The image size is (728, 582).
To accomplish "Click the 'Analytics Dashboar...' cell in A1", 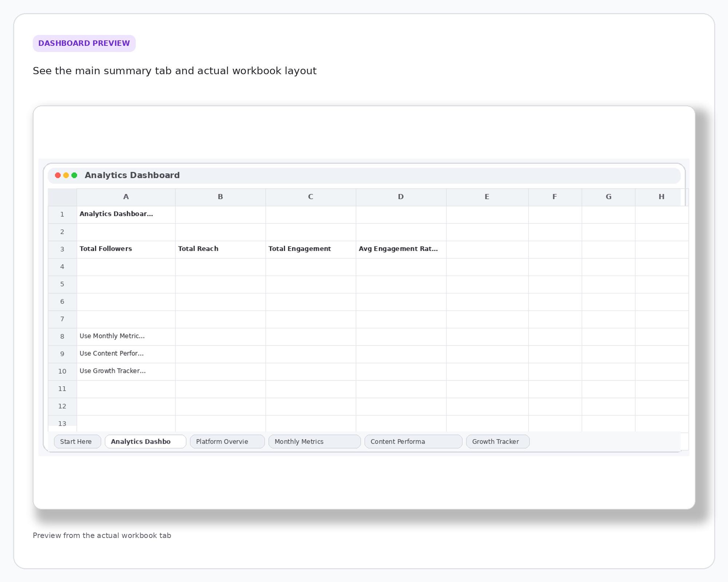I will 126,215.
